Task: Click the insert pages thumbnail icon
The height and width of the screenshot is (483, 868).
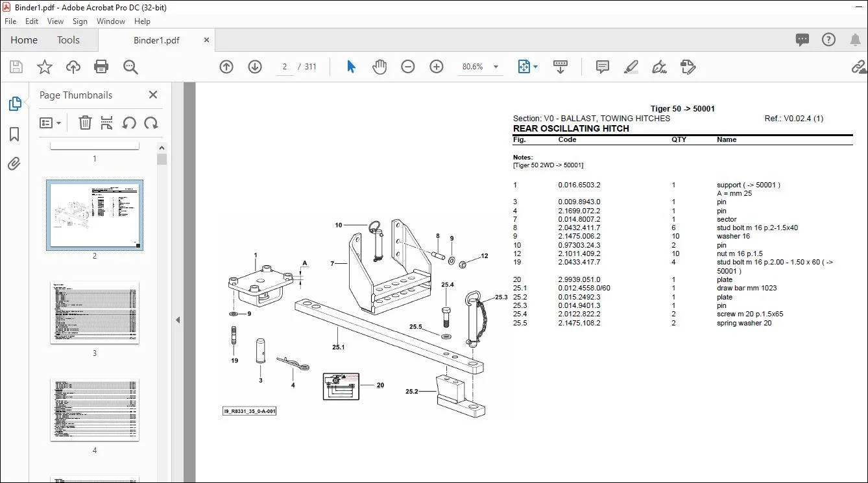Action: click(107, 123)
